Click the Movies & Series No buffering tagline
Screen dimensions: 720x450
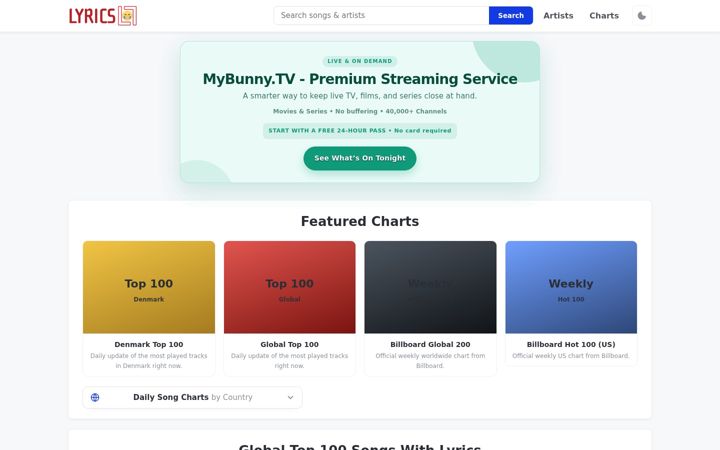[360, 111]
